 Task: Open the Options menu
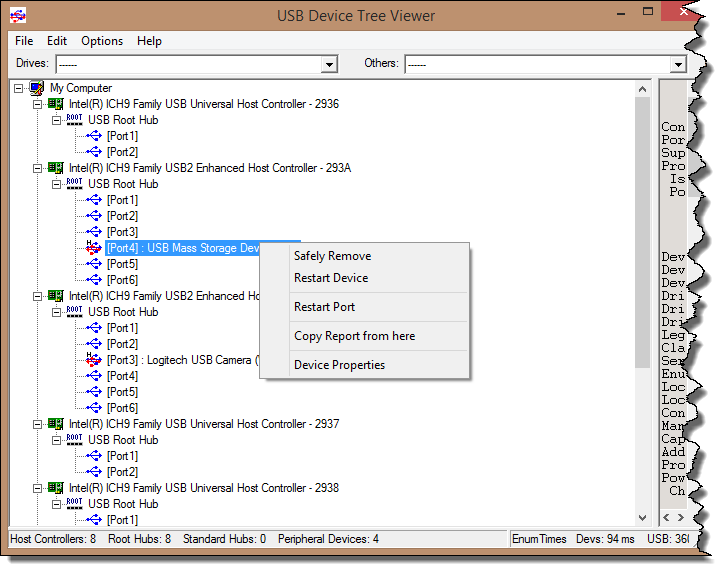tap(102, 41)
